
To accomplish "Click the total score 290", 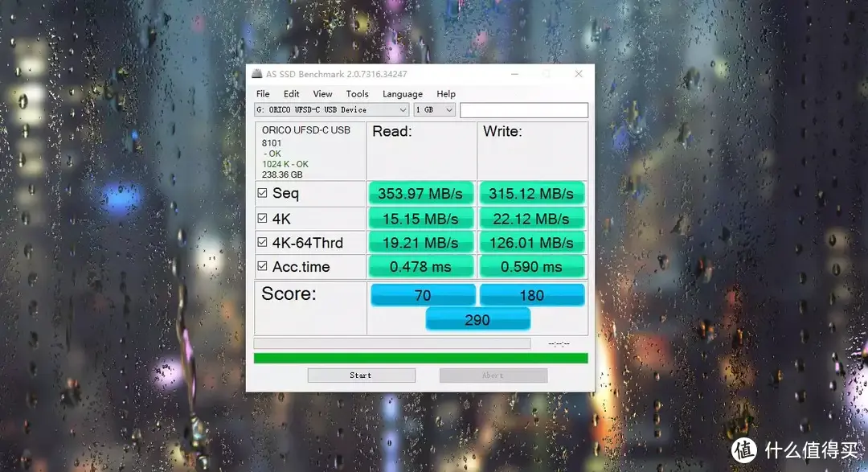I will click(477, 320).
